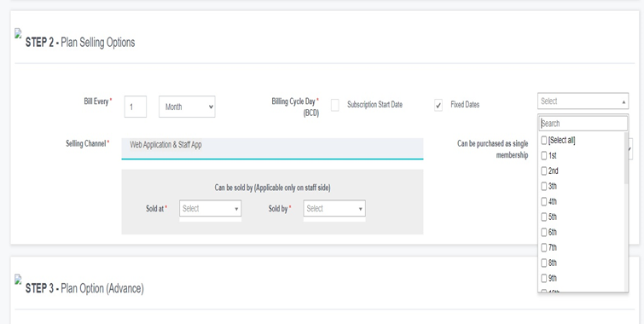Check the 1st date option

544,156
